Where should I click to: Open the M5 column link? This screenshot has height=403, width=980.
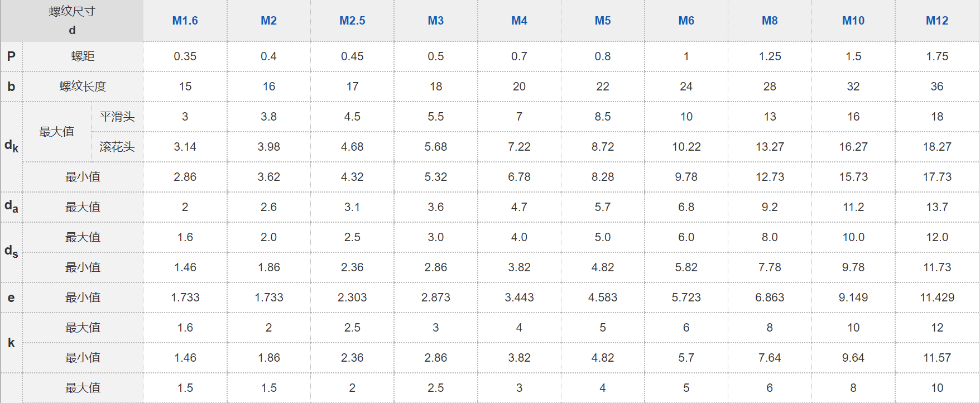[603, 21]
